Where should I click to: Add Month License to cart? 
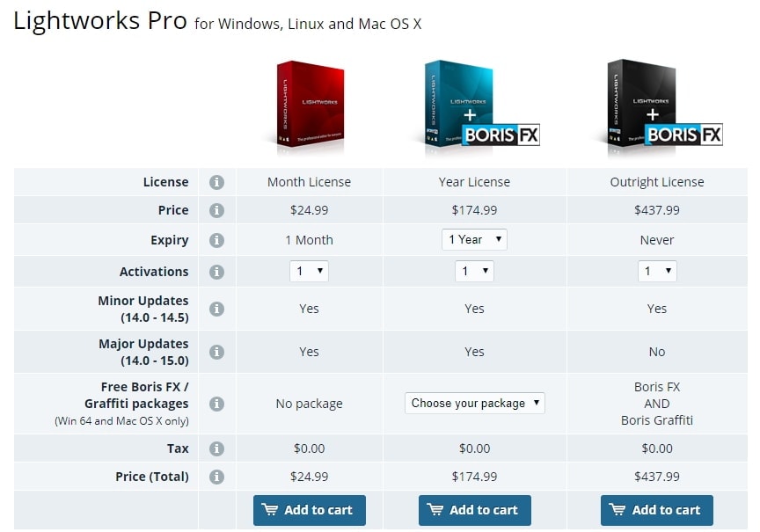tap(310, 510)
